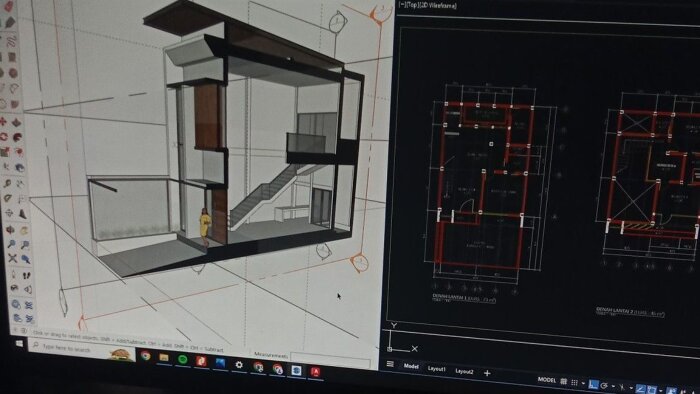Toggle Isometric drafting in AutoCAD status bar
700x394 pixels.
coord(622,387)
